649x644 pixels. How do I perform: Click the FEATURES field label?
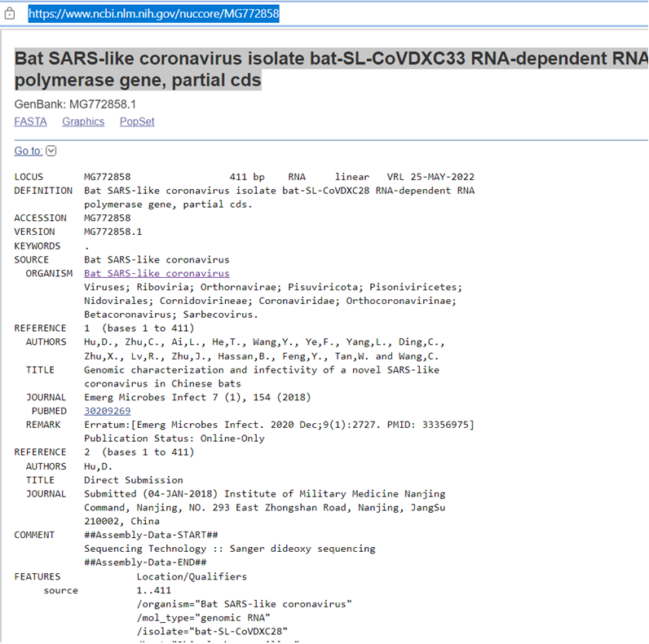[38, 576]
